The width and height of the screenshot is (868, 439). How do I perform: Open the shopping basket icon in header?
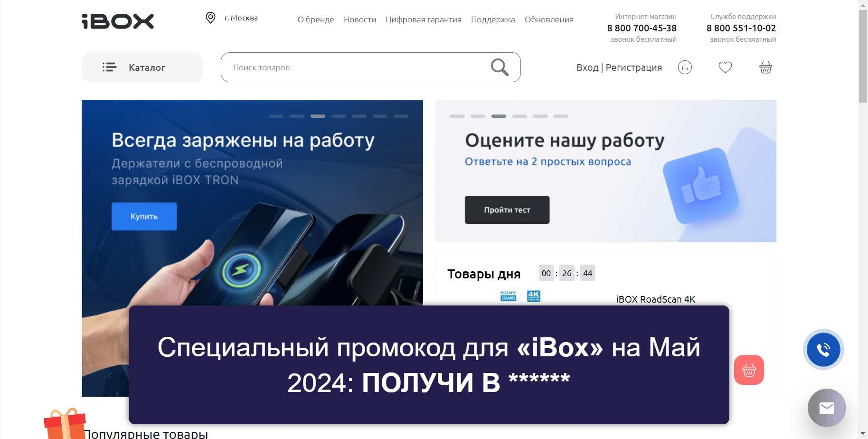(x=765, y=67)
